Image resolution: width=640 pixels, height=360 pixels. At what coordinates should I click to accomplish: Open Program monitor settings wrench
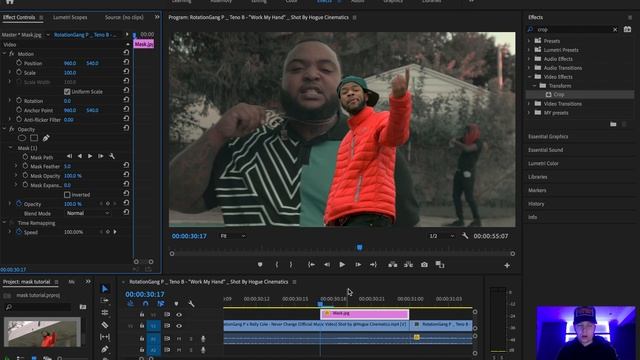[x=465, y=236]
